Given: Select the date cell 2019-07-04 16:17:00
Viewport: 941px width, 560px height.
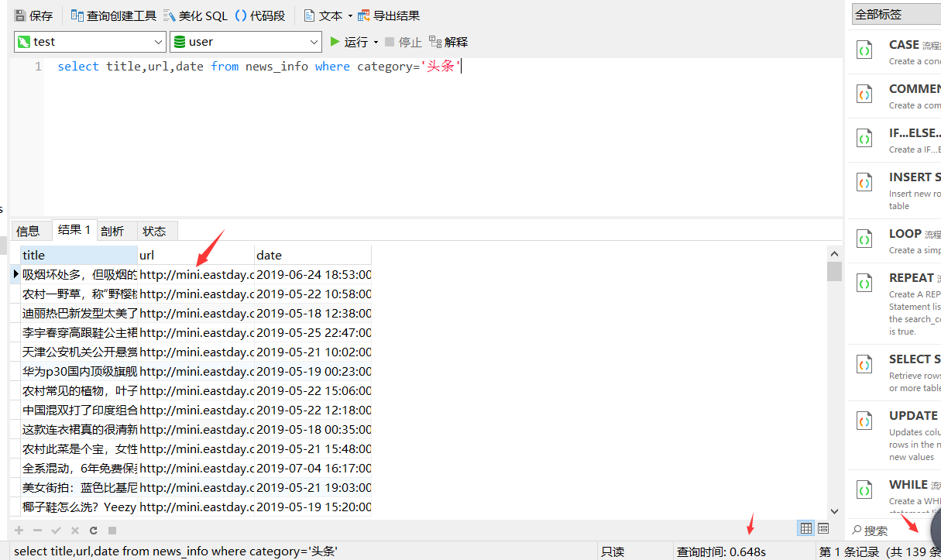Looking at the screenshot, I should click(313, 468).
